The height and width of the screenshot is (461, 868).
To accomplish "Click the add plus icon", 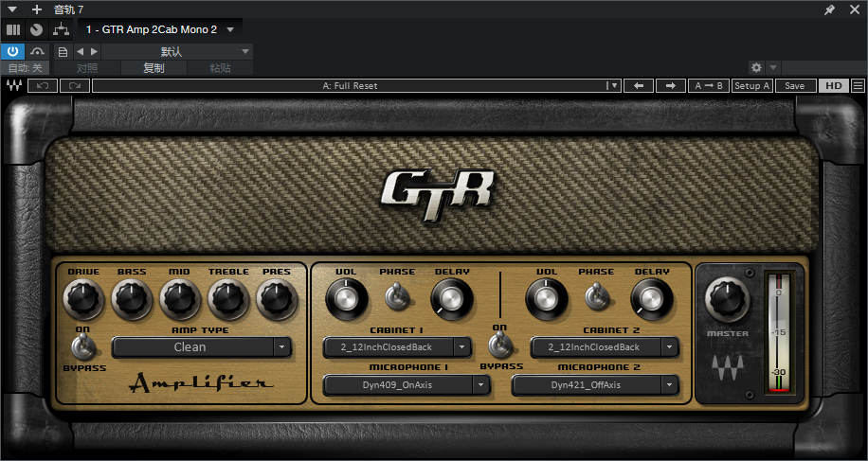I will [x=37, y=9].
